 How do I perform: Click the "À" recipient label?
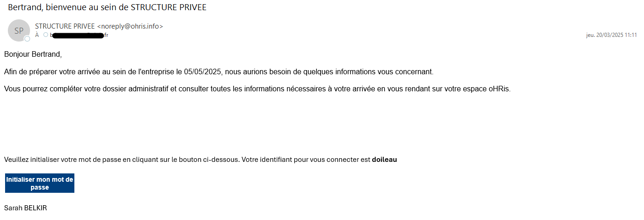(x=37, y=35)
